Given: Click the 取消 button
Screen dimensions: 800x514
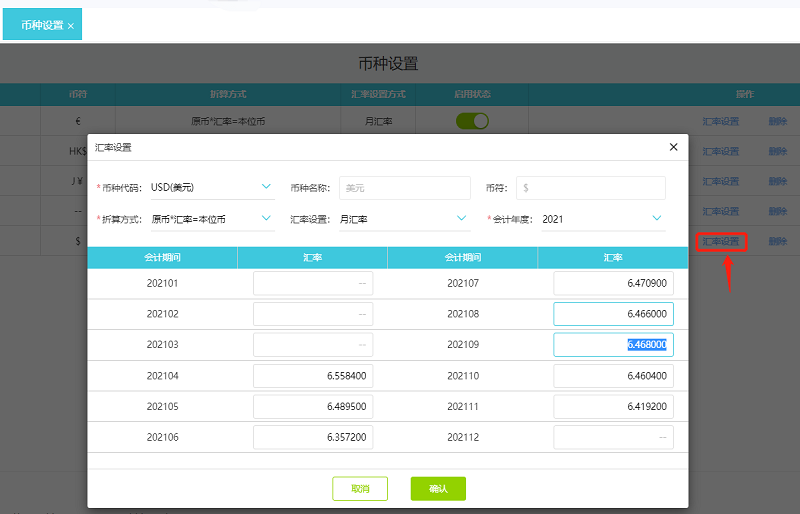Looking at the screenshot, I should click(360, 489).
